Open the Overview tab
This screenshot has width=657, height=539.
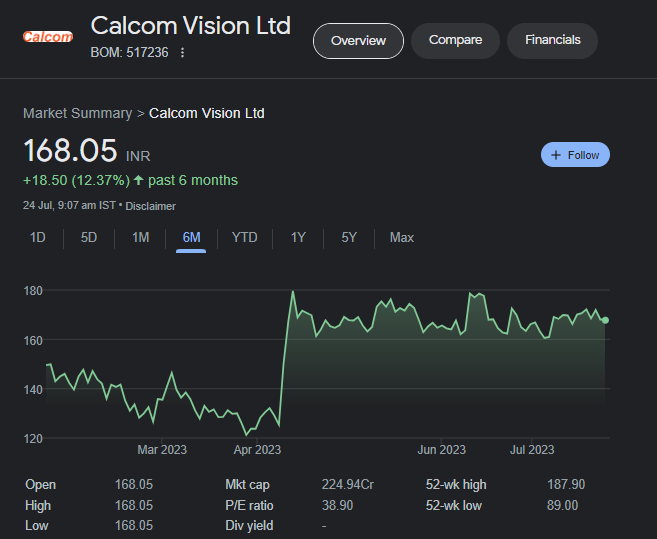[358, 41]
